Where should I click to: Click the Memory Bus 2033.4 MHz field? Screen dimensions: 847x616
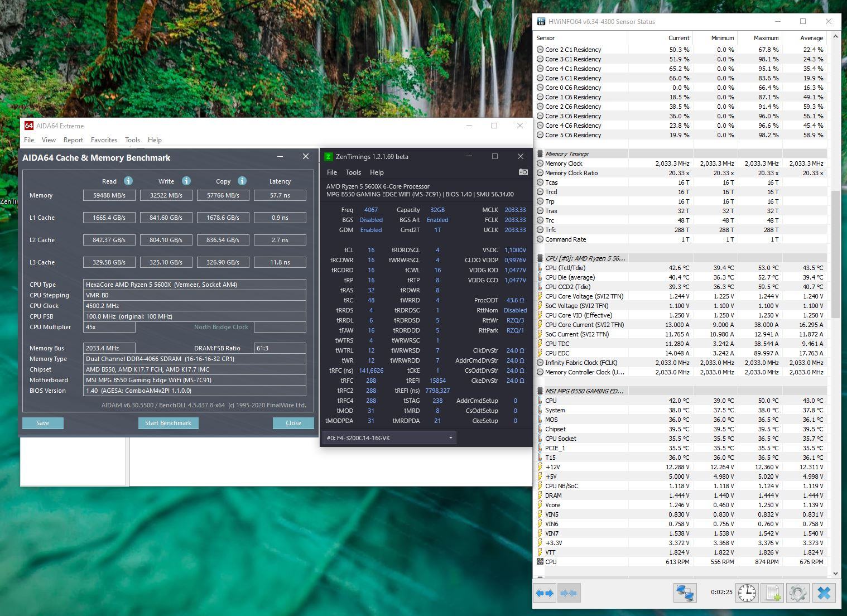coord(109,348)
